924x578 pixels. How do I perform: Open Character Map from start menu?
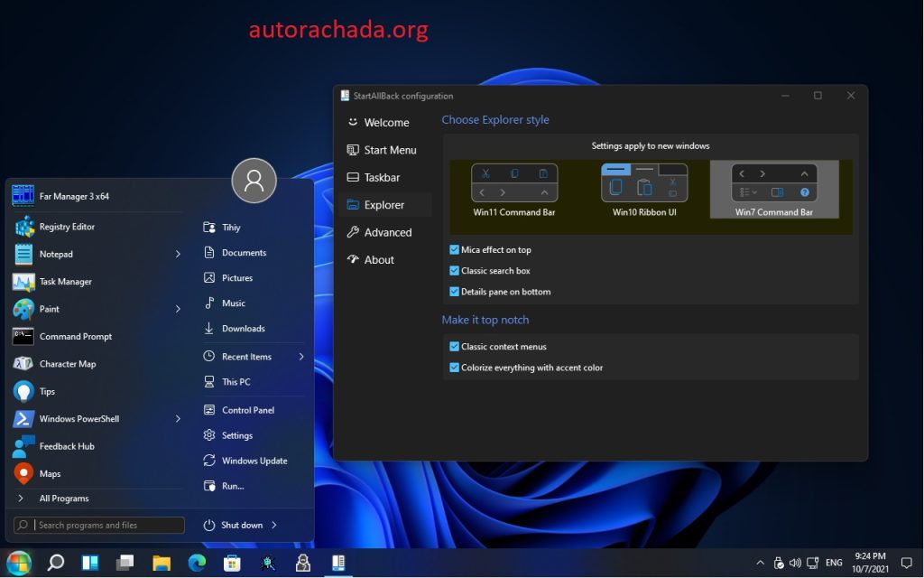point(97,364)
